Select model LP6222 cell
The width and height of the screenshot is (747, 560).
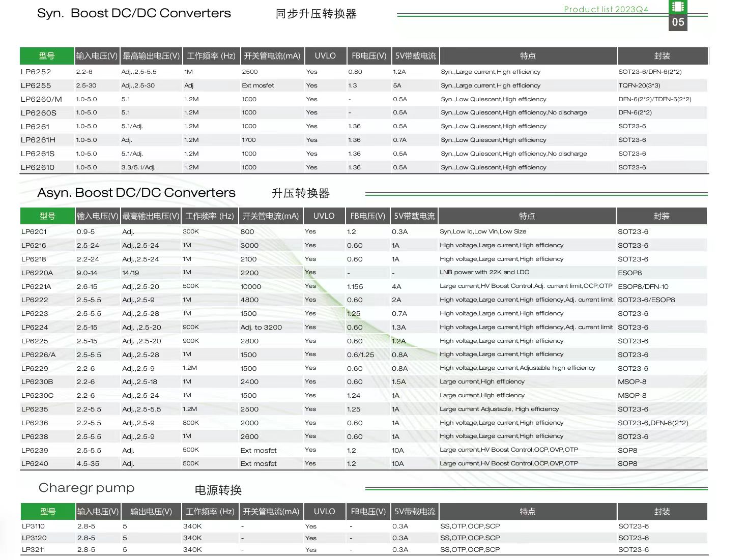click(x=35, y=300)
